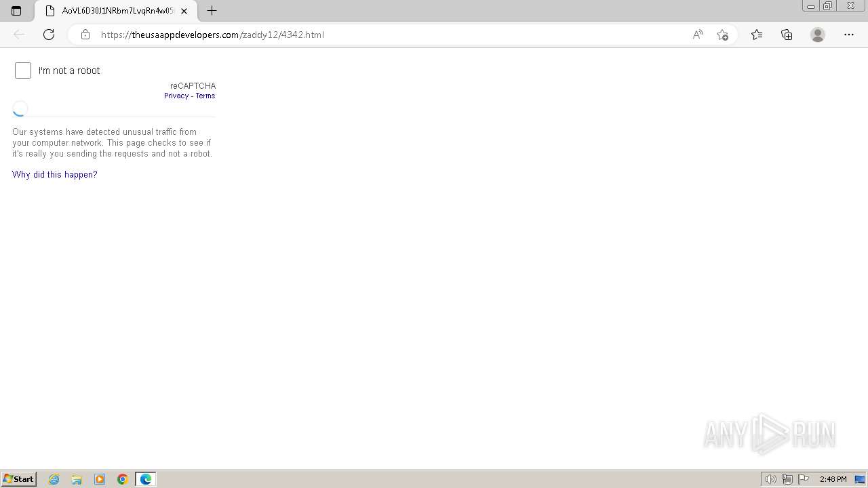The width and height of the screenshot is (868, 488).
Task: Select Microsoft Edge taskbar button
Action: [x=146, y=479]
